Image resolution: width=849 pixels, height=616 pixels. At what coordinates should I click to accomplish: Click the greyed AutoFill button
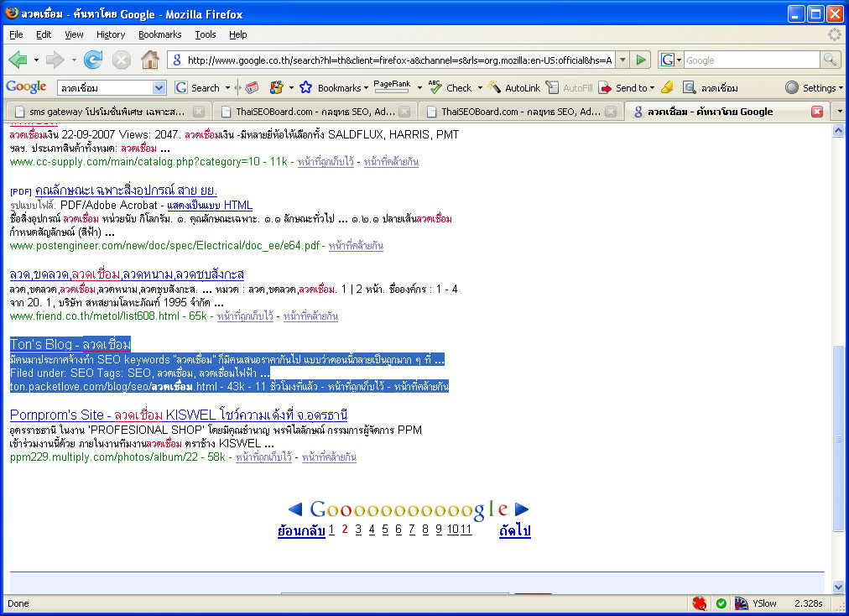(569, 88)
